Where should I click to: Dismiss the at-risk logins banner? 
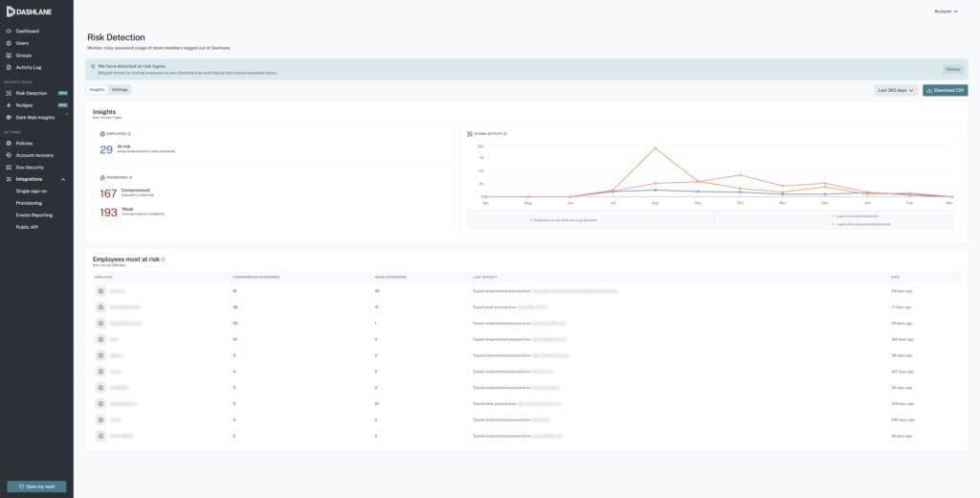tap(952, 69)
